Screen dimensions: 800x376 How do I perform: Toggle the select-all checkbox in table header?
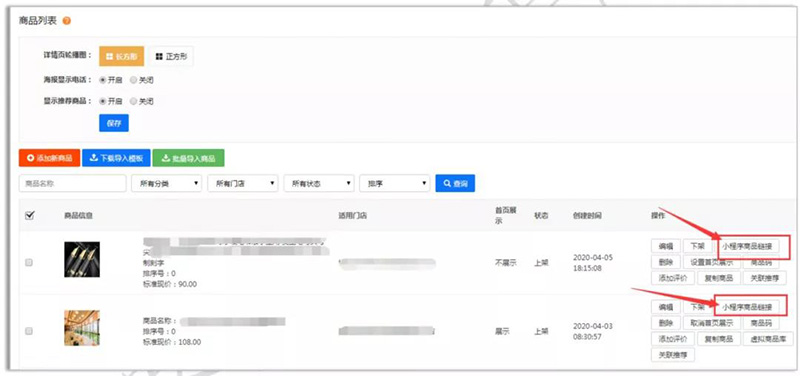(29, 215)
